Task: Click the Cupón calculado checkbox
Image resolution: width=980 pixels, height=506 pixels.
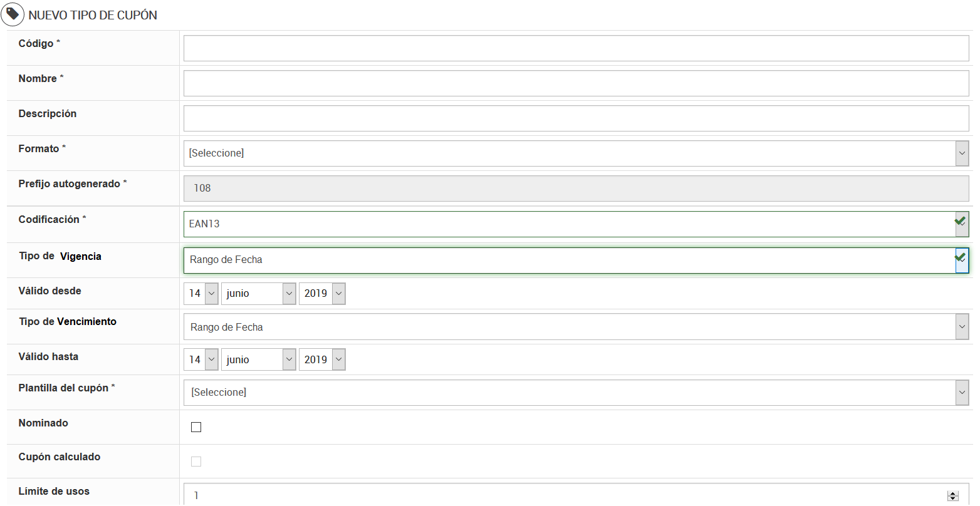Action: (196, 462)
